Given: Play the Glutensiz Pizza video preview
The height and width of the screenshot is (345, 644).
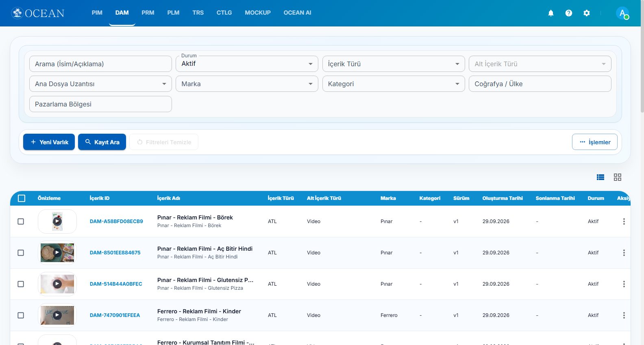Looking at the screenshot, I should pyautogui.click(x=57, y=284).
